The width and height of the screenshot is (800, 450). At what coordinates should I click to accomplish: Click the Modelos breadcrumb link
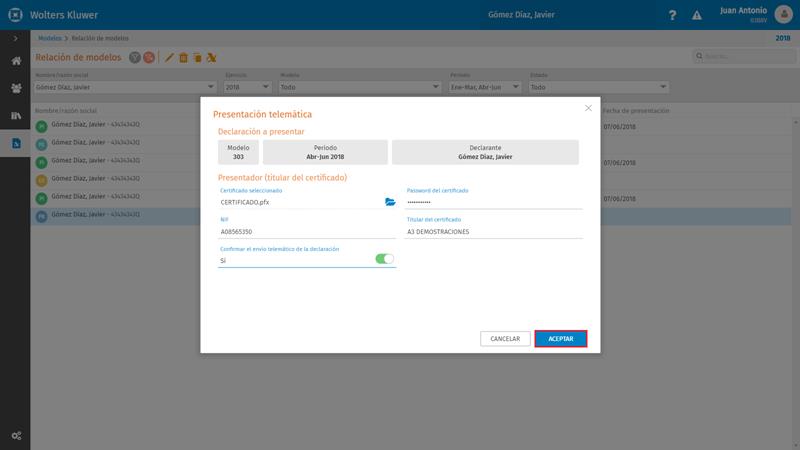tap(49, 38)
